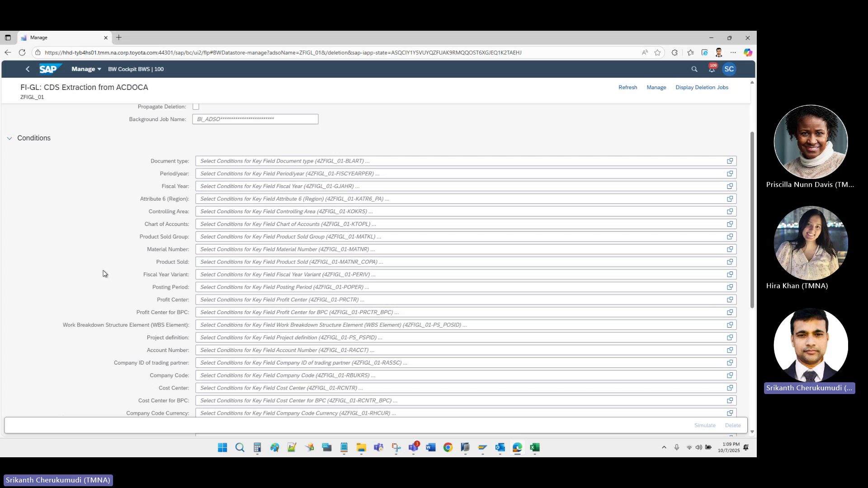Collapse the Conditions section
Image resolution: width=868 pixels, height=488 pixels.
(9, 138)
